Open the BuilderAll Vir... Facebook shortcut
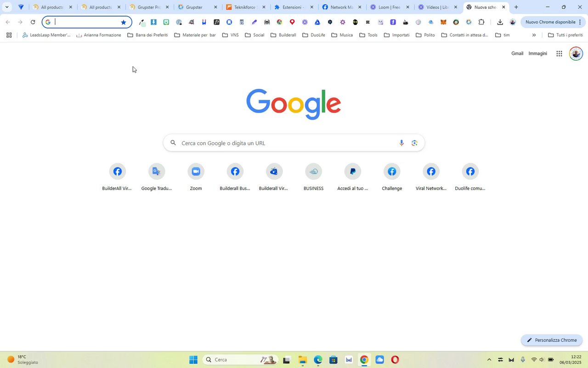The height and width of the screenshot is (368, 588). [x=117, y=177]
